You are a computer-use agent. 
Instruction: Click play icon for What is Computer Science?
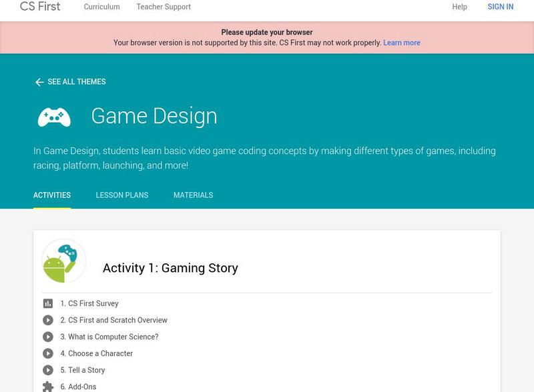[x=48, y=337]
